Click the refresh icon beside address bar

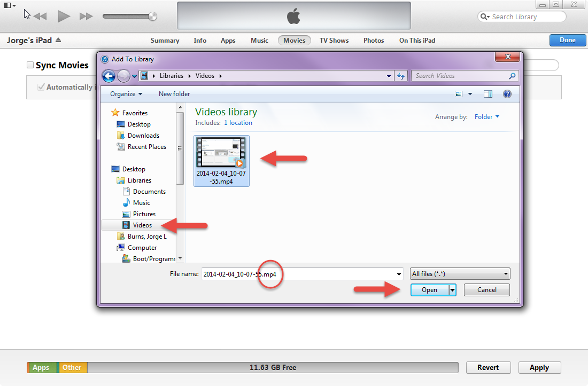click(401, 76)
